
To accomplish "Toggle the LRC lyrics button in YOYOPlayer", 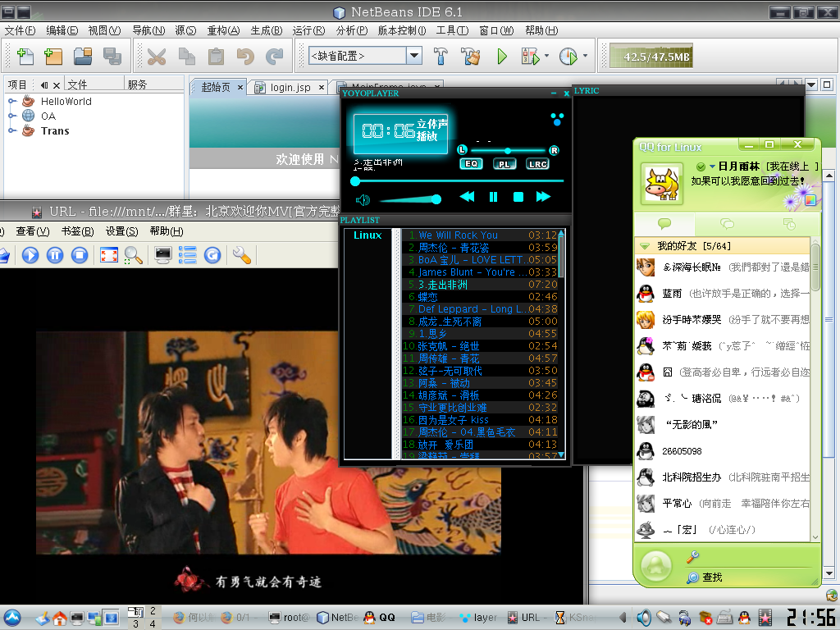I will [x=538, y=164].
